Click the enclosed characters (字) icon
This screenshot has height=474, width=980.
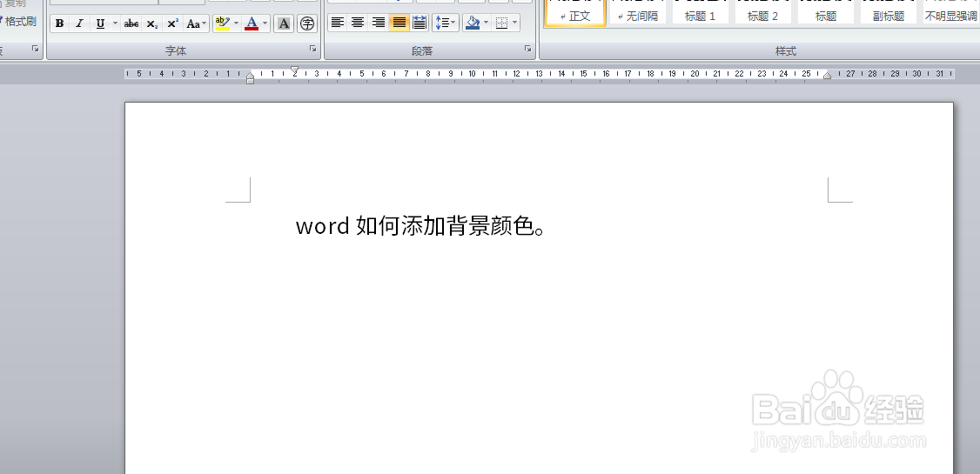point(307,23)
